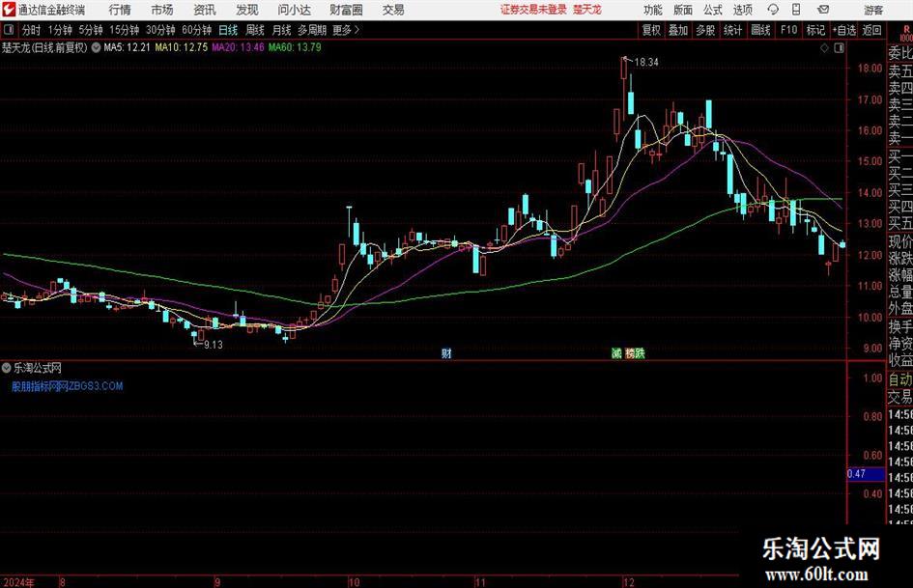Open the 多周期 multi-period view
The height and width of the screenshot is (588, 913).
(x=312, y=30)
